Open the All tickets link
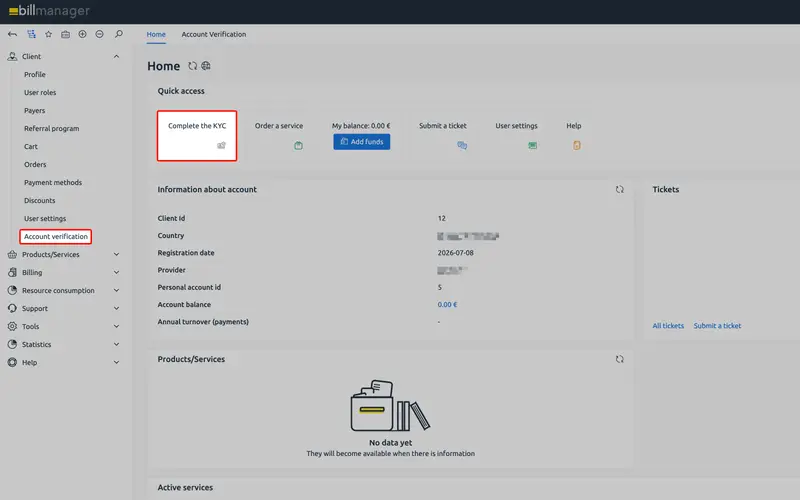This screenshot has height=500, width=800. [x=668, y=326]
